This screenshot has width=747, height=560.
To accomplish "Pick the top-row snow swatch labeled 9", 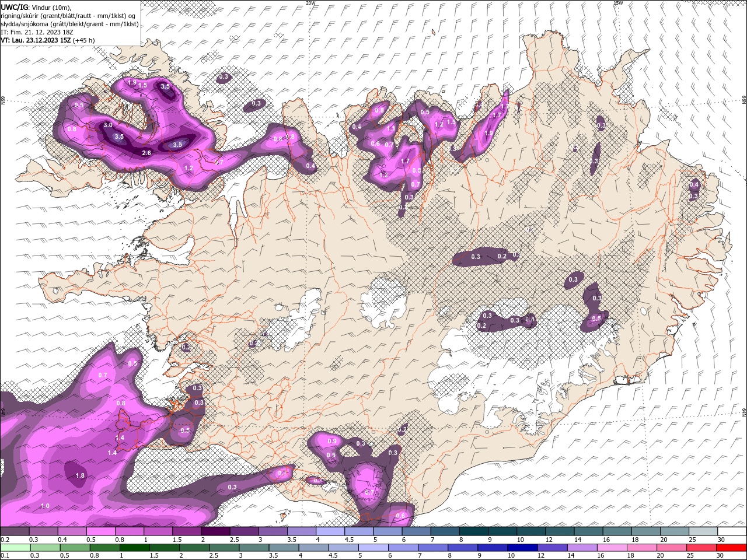I will (x=502, y=531).
